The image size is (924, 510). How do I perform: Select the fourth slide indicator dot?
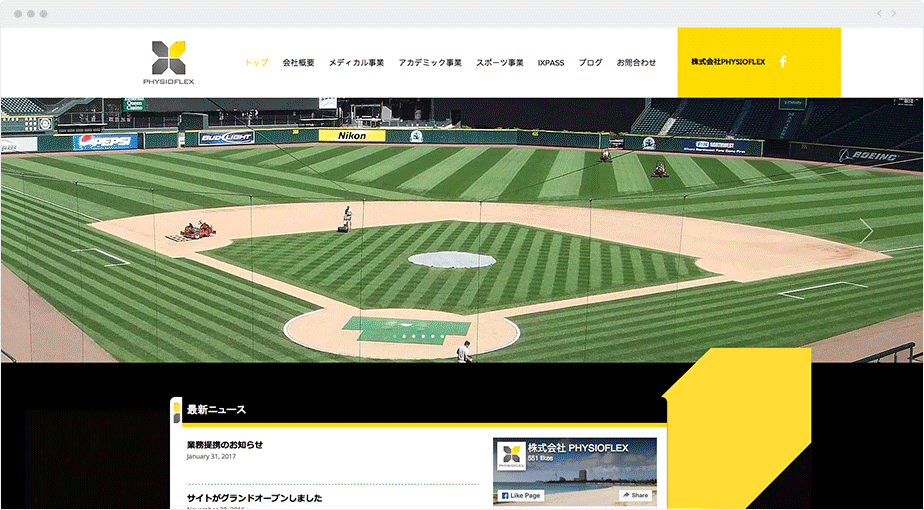(x=423, y=336)
